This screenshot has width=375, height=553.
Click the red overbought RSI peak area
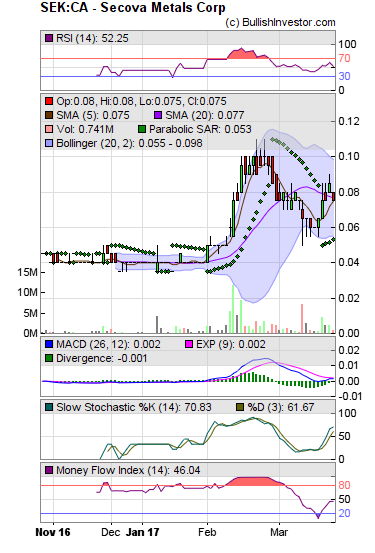click(243, 55)
